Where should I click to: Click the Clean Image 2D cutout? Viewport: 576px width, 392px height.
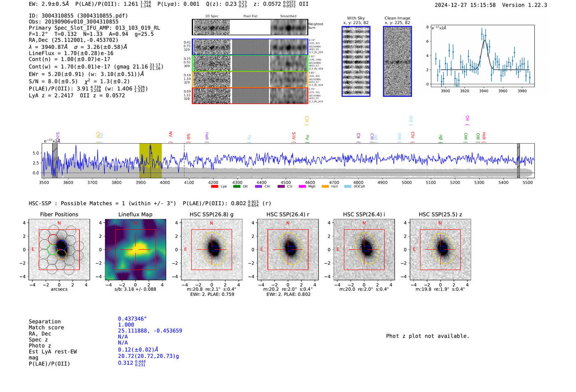pos(397,61)
